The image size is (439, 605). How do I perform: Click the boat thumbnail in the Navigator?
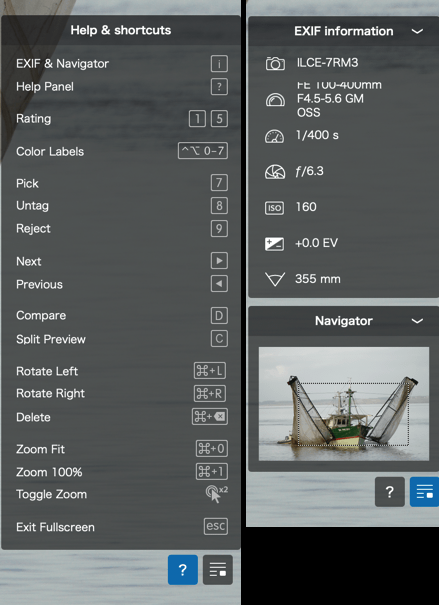click(344, 404)
